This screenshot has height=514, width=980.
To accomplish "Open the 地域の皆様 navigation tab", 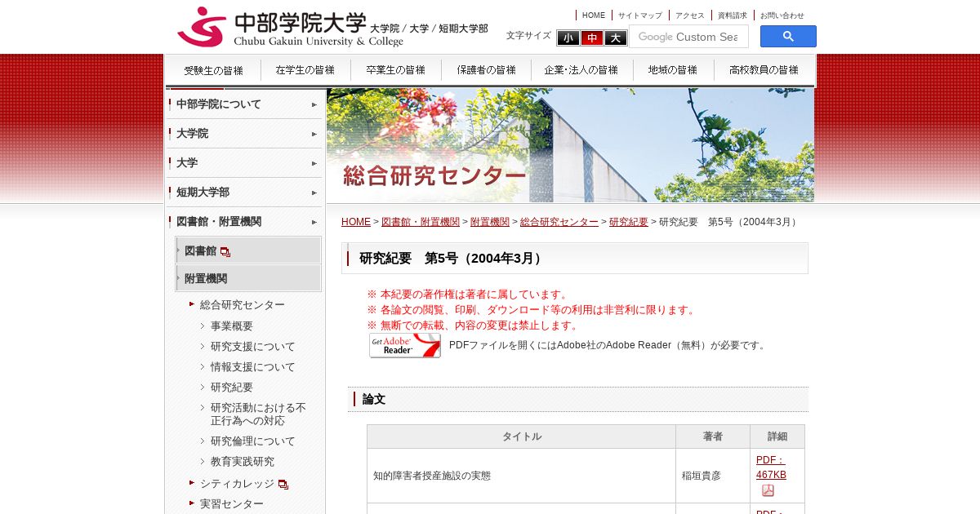I will coord(675,70).
